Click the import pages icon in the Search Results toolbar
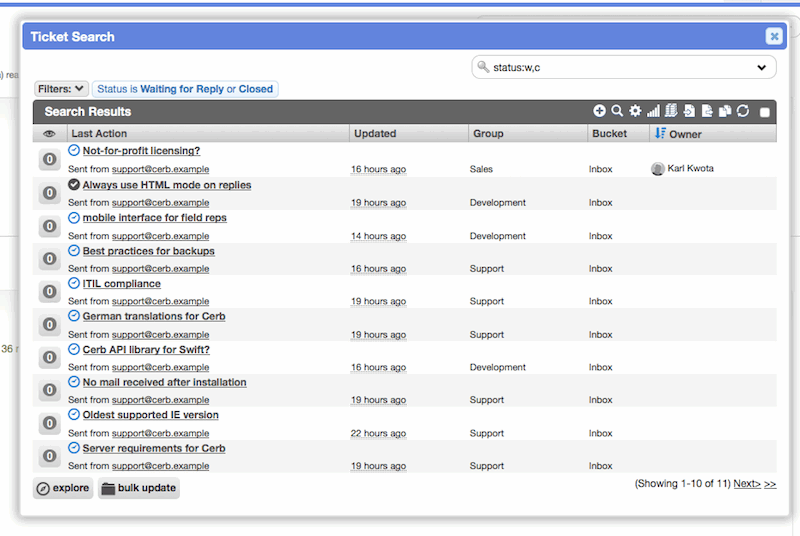The height and width of the screenshot is (536, 800). click(x=671, y=111)
